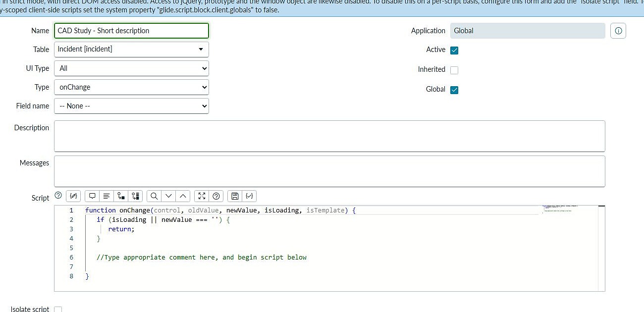Click the Application info icon
The image size is (644, 312).
tap(618, 31)
